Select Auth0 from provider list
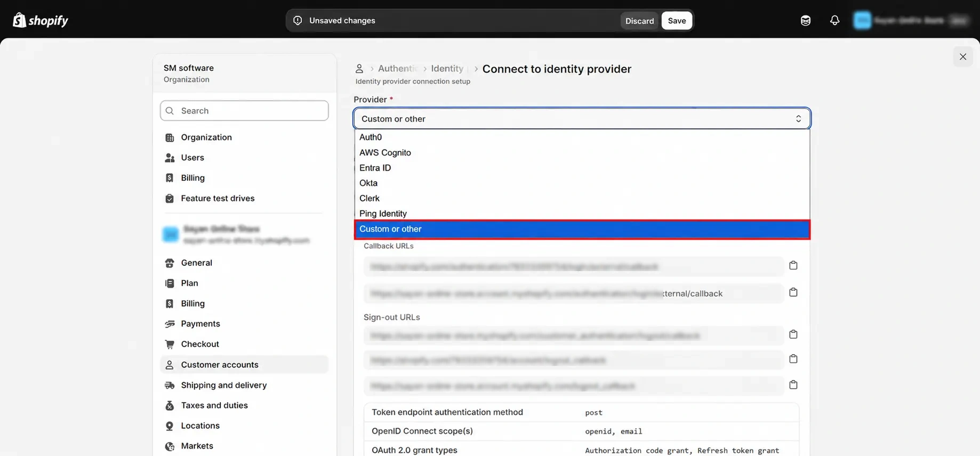This screenshot has height=456, width=980. [582, 137]
